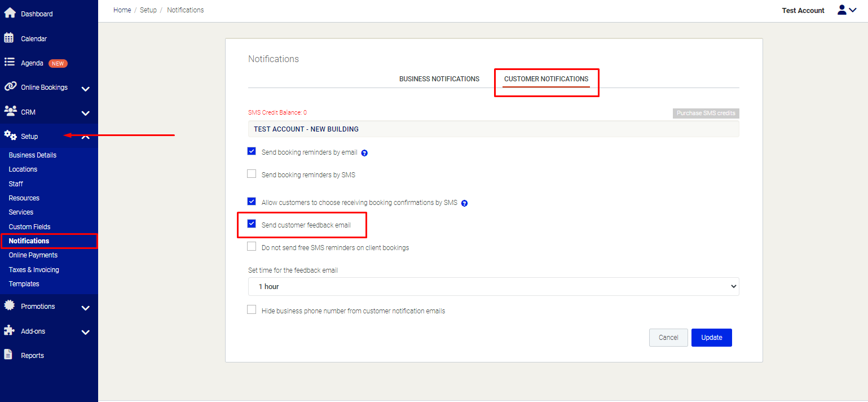Image resolution: width=868 pixels, height=402 pixels.
Task: Click help icon beside SMS confirmations option
Action: click(465, 203)
